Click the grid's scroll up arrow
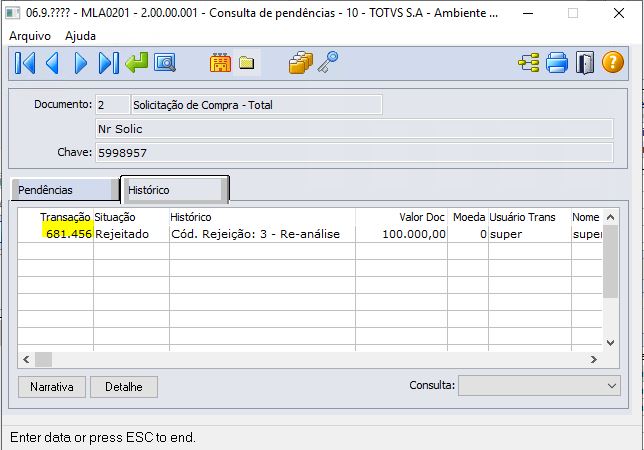 coord(610,217)
